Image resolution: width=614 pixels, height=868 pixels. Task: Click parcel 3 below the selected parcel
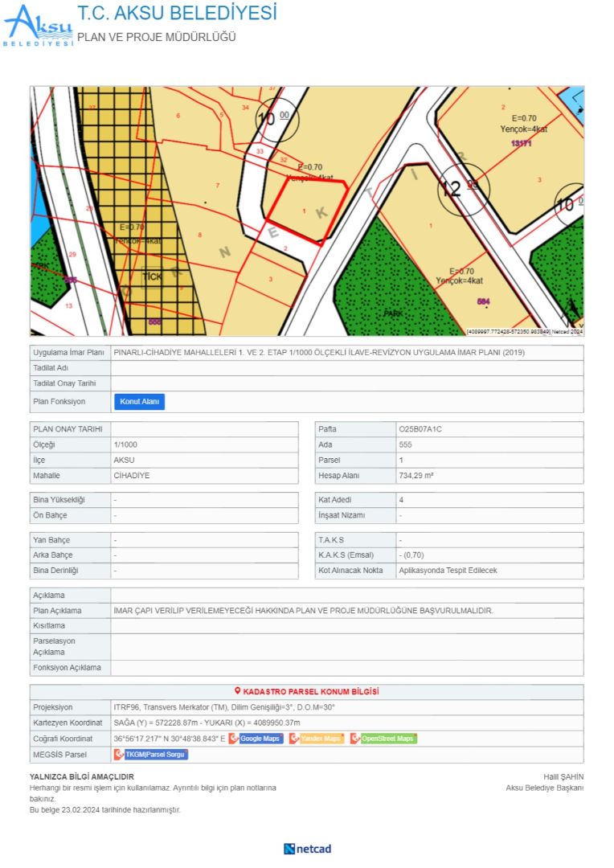pos(271,279)
